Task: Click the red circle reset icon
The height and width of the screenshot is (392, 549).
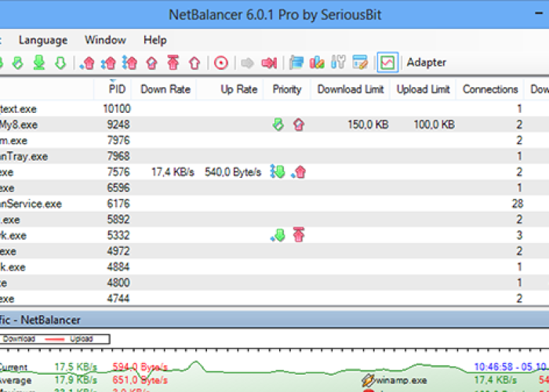Action: coord(221,62)
